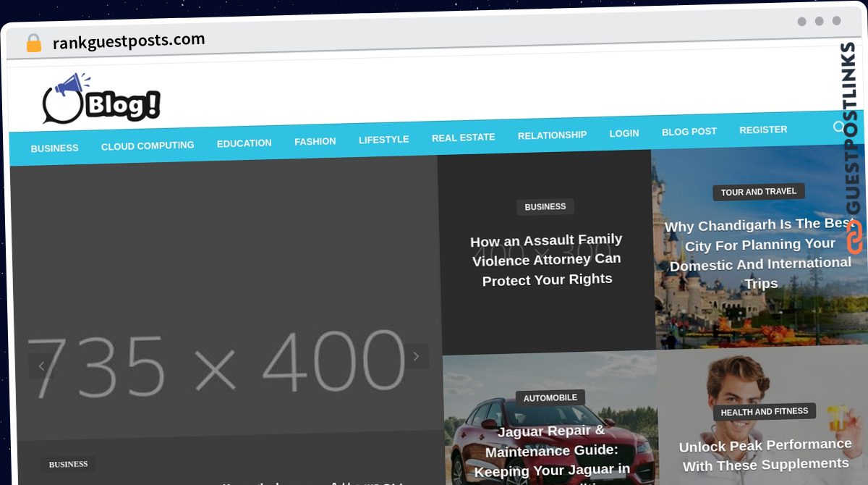The image size is (868, 485).
Task: Open the Chandigarh trips article
Action: point(759,254)
